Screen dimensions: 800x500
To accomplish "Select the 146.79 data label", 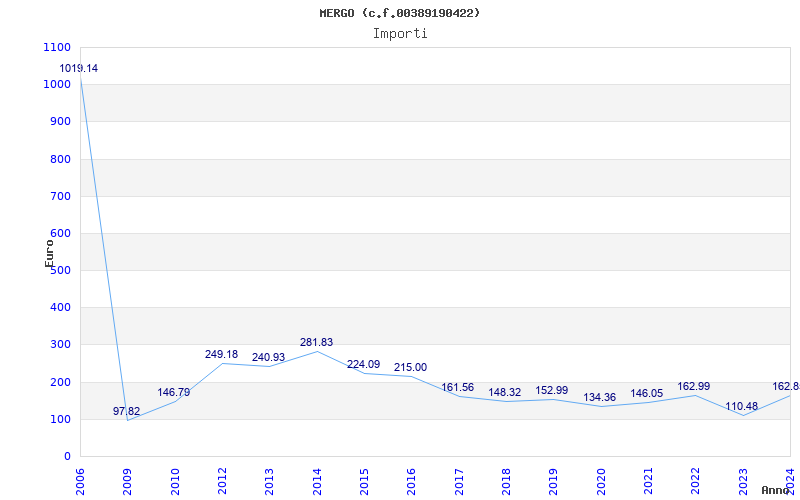I will tap(173, 392).
